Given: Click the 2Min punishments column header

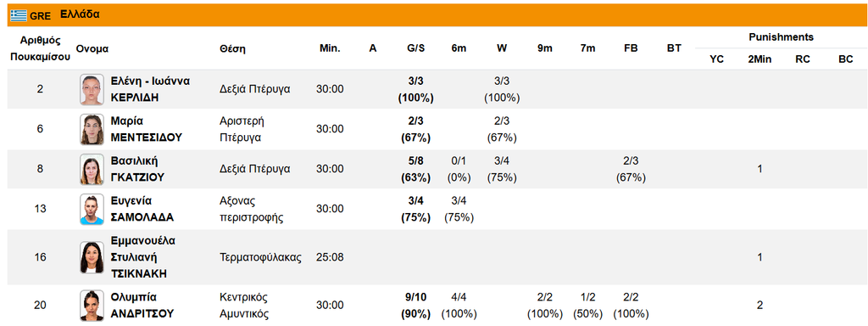Looking at the screenshot, I should [x=759, y=60].
